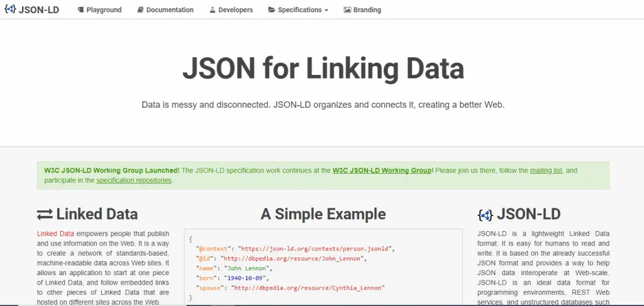Click the "born" key in code example
Screen dimensions: 644x306
tap(206, 278)
